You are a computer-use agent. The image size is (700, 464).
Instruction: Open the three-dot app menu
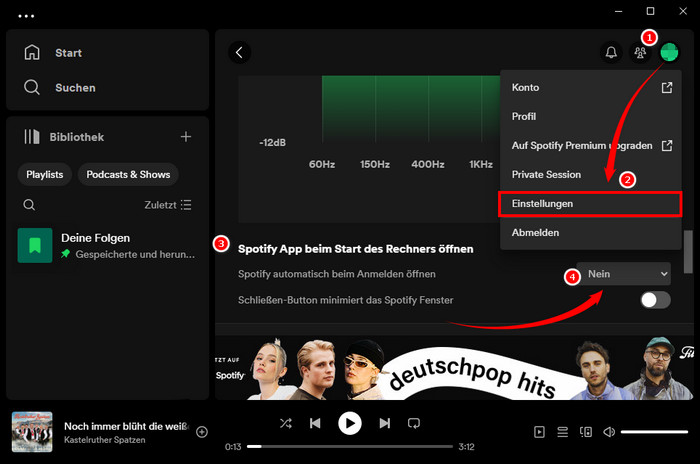coord(26,16)
